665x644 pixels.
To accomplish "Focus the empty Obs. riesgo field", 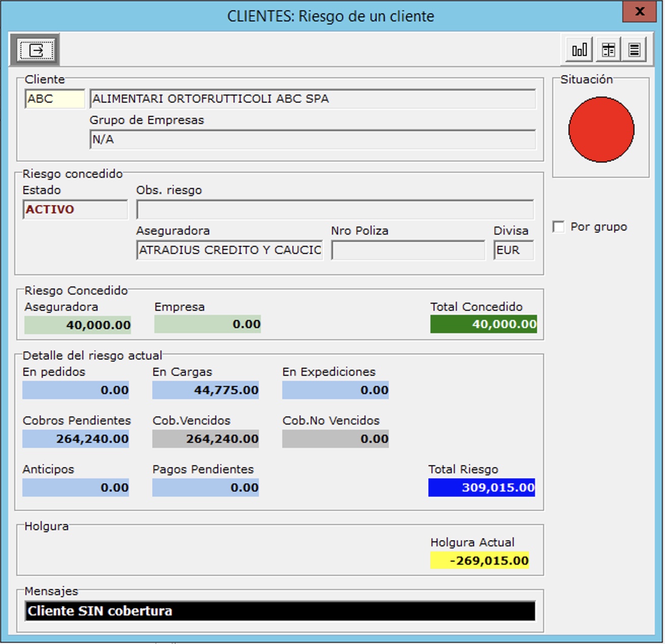I will [335, 209].
